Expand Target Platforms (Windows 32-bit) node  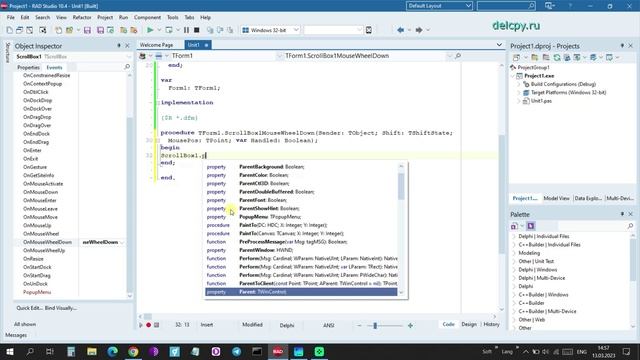pyautogui.click(x=519, y=93)
